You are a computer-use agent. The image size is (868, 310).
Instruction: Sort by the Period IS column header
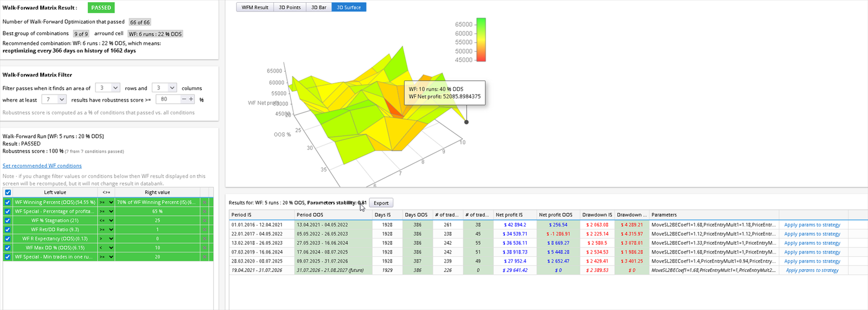tap(261, 215)
